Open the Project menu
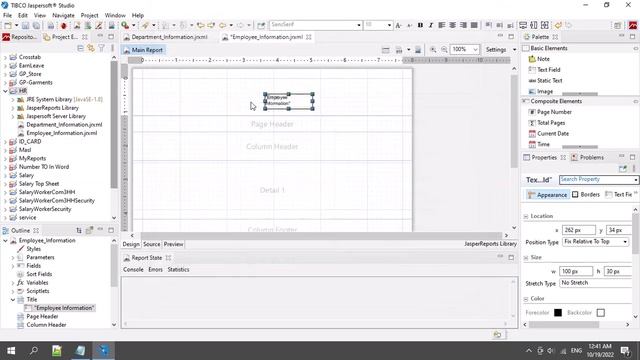This screenshot has height=360, width=640. [x=89, y=15]
